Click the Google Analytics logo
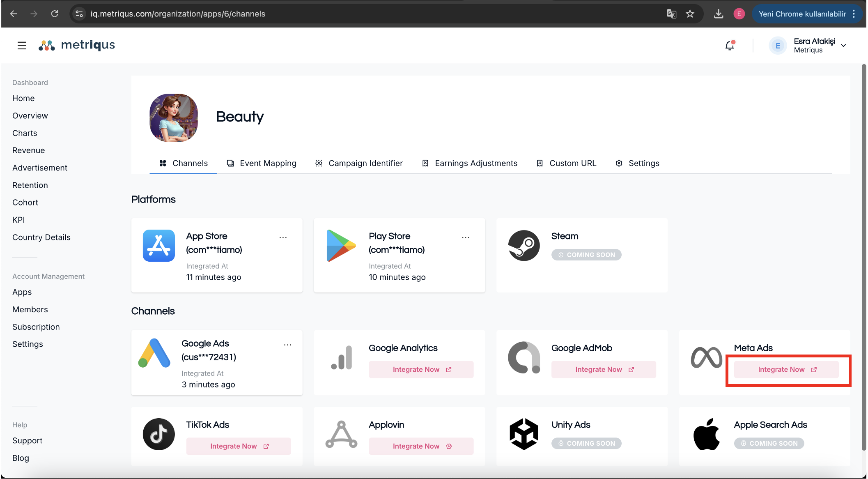Viewport: 868px width, 479px height. (342, 357)
